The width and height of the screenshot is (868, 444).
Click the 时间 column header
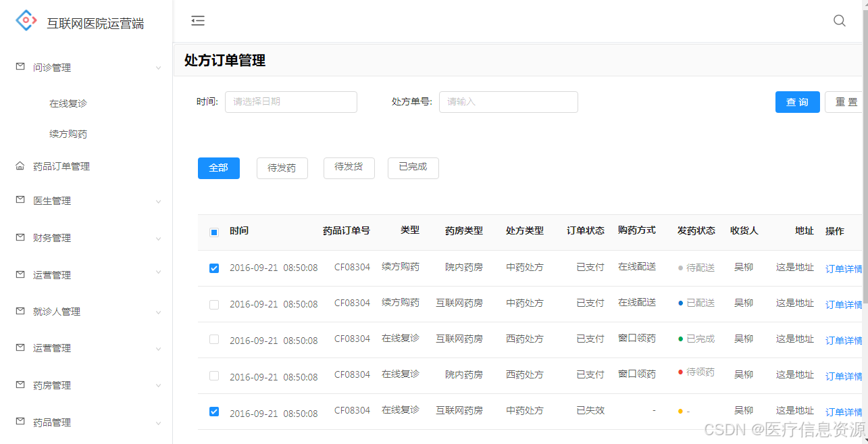[239, 230]
